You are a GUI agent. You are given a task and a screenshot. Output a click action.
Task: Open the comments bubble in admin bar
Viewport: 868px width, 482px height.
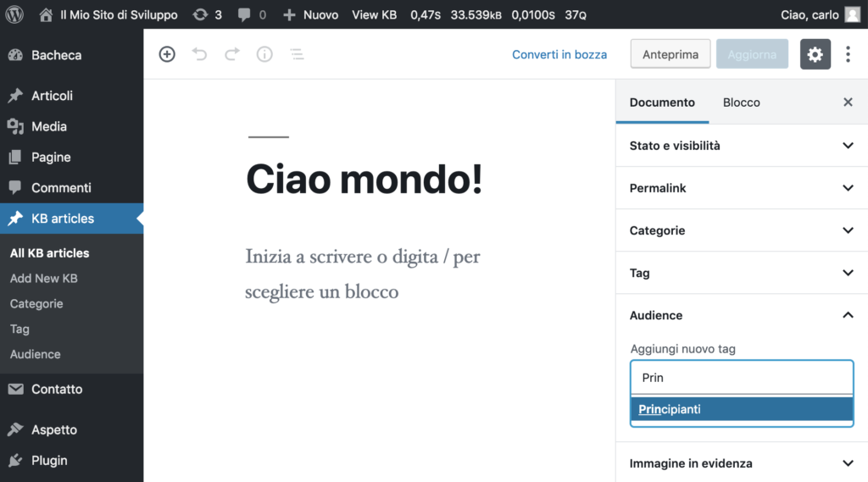click(244, 15)
